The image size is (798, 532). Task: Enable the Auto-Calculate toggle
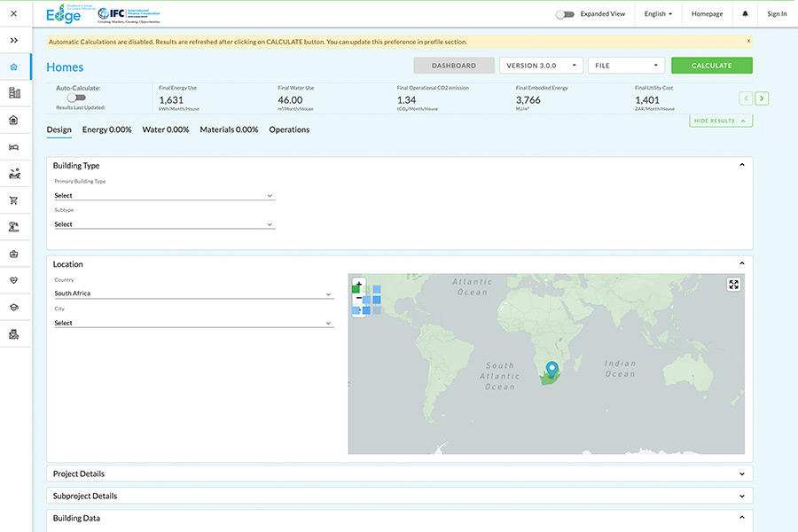pyautogui.click(x=77, y=98)
